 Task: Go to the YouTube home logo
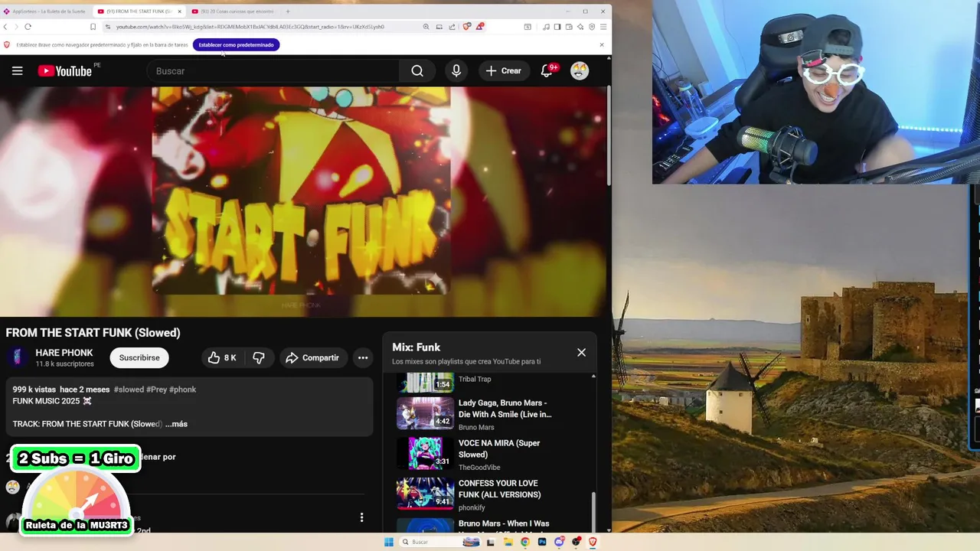click(x=65, y=71)
